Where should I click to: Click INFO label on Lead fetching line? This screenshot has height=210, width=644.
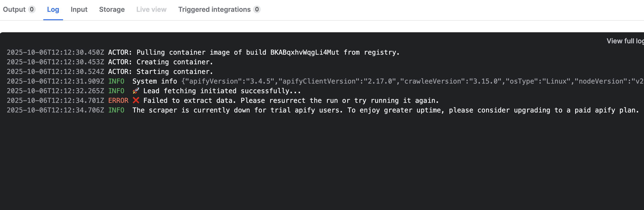116,91
